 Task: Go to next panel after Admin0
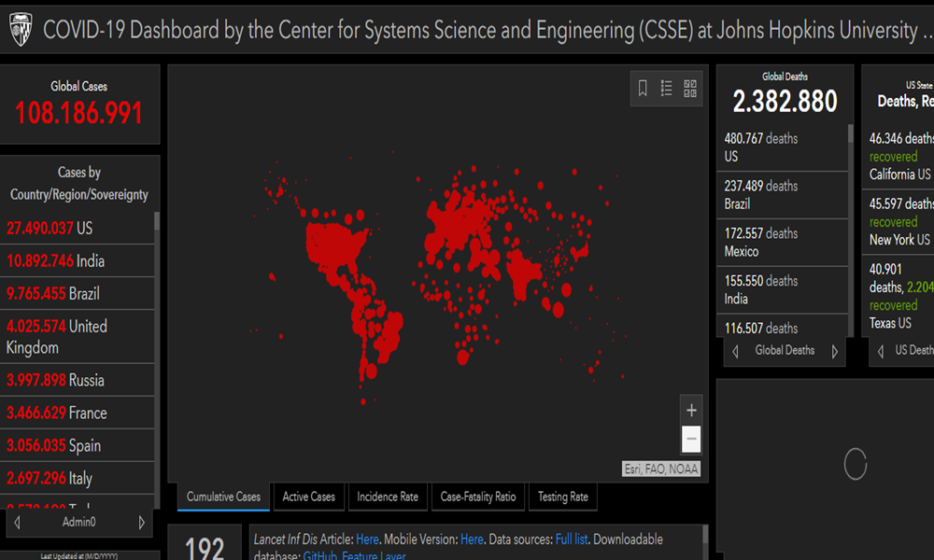pyautogui.click(x=142, y=523)
